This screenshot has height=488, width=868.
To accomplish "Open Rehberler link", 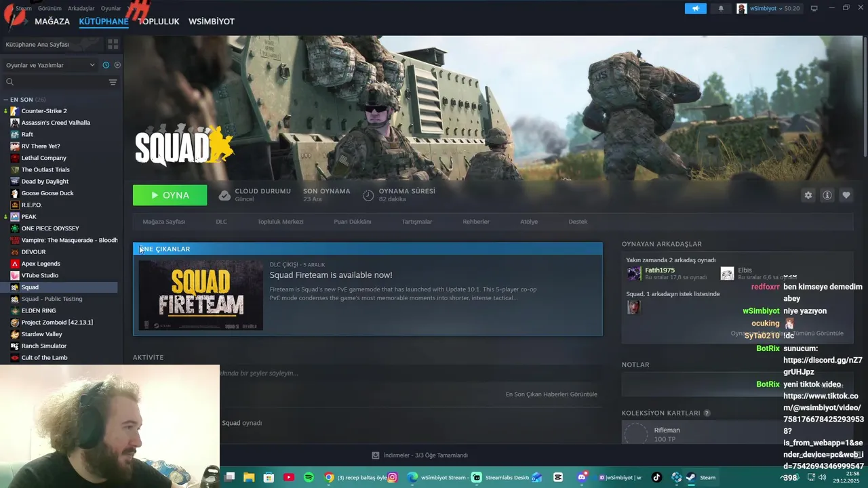I will click(x=476, y=222).
